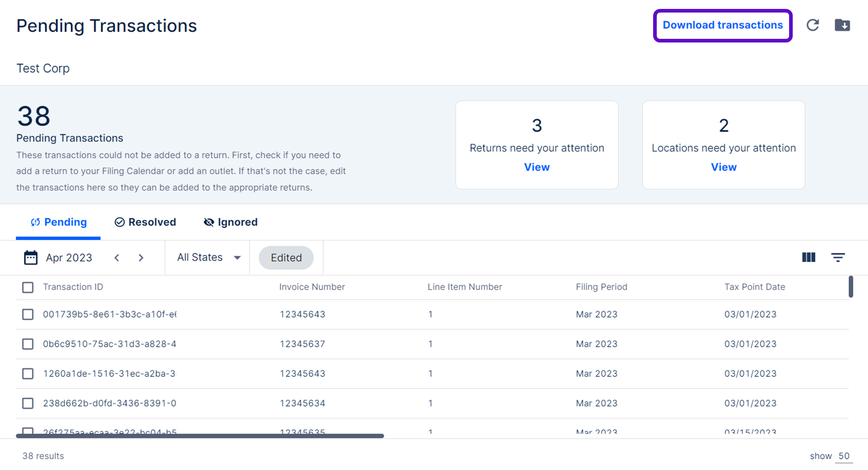This screenshot has height=470, width=868.
Task: Go to previous month with left chevron
Action: (x=117, y=258)
